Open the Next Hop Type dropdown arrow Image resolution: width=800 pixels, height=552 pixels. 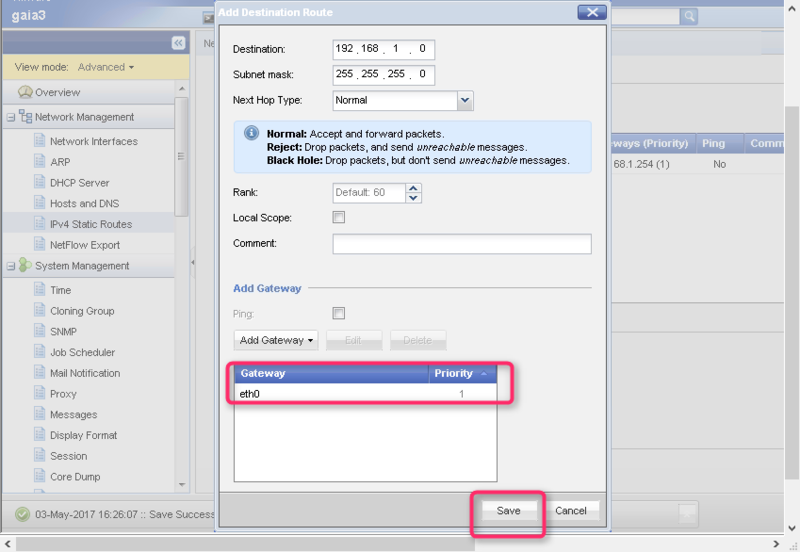(x=465, y=101)
